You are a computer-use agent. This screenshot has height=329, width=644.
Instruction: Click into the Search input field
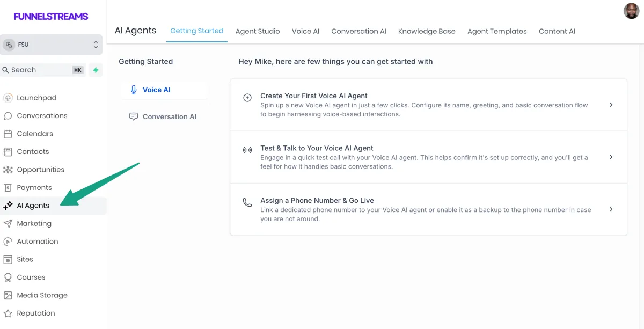[x=43, y=70]
